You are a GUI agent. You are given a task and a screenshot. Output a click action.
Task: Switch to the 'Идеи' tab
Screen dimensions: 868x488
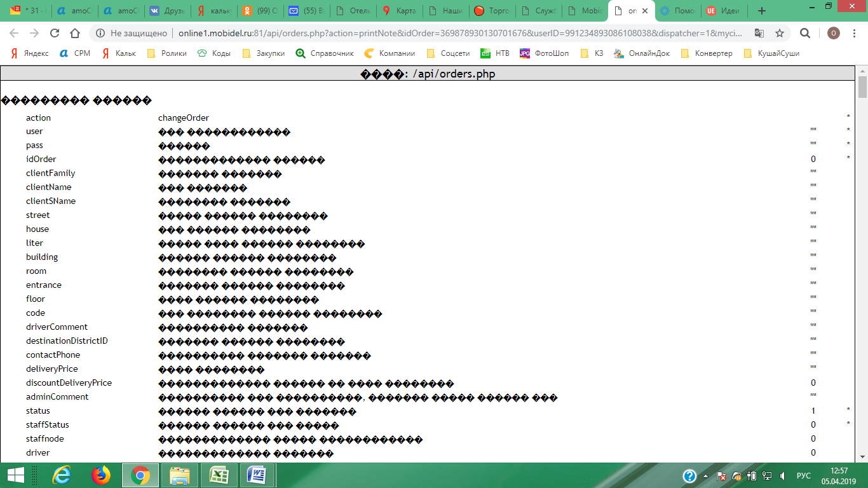tap(724, 11)
